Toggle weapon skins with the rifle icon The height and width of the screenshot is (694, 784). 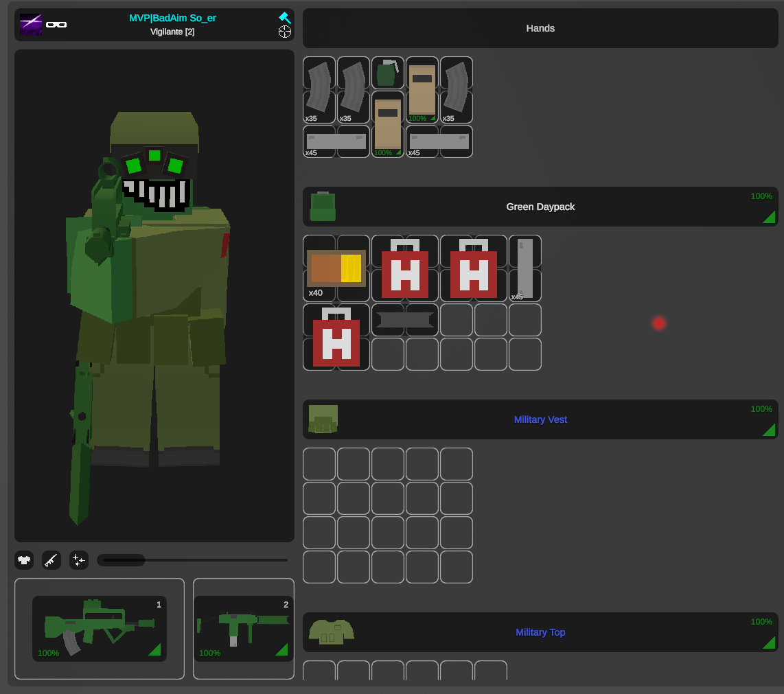pos(51,560)
